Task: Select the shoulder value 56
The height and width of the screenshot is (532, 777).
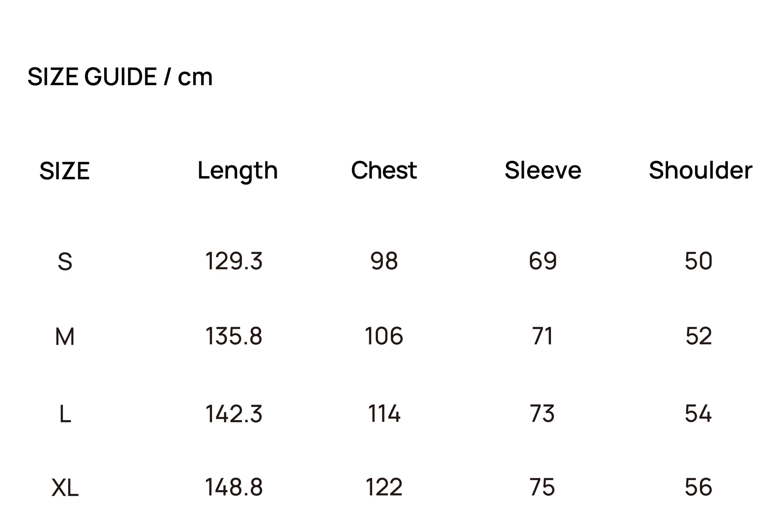Action: coord(698,487)
